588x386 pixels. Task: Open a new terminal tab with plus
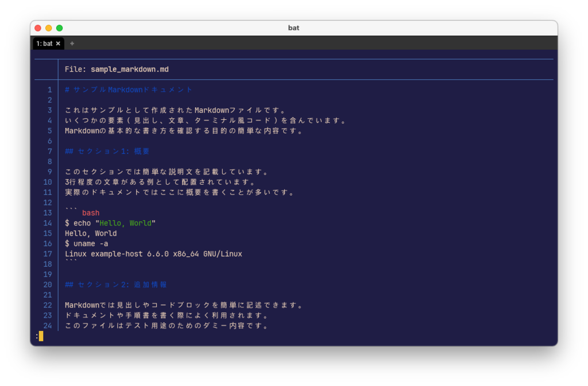coord(72,44)
